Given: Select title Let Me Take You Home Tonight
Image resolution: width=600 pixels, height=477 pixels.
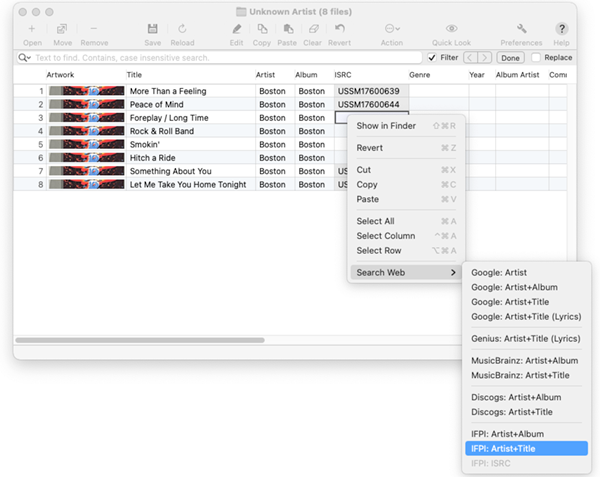Looking at the screenshot, I should click(188, 184).
